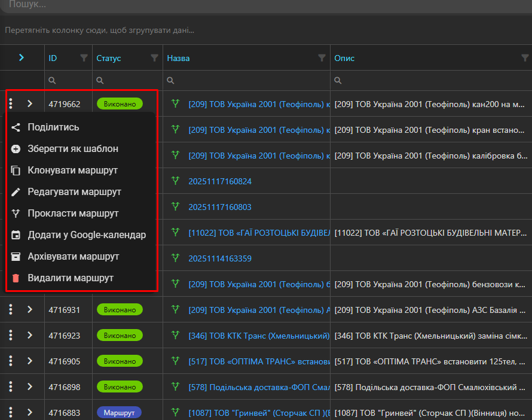
Task: Open the ТОВ "Гринвей" route link
Action: pos(259,413)
